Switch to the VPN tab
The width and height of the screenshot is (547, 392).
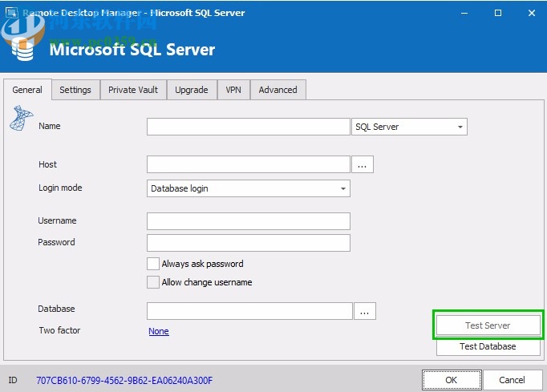(233, 90)
